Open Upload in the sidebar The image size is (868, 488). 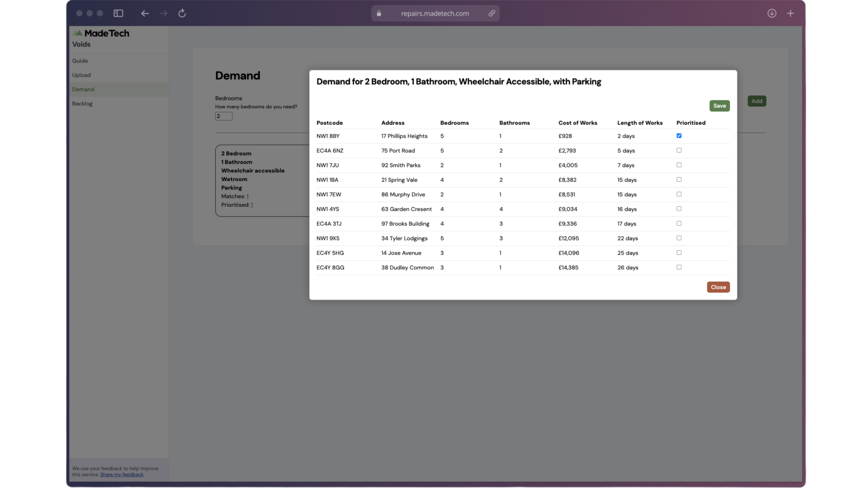point(119,75)
